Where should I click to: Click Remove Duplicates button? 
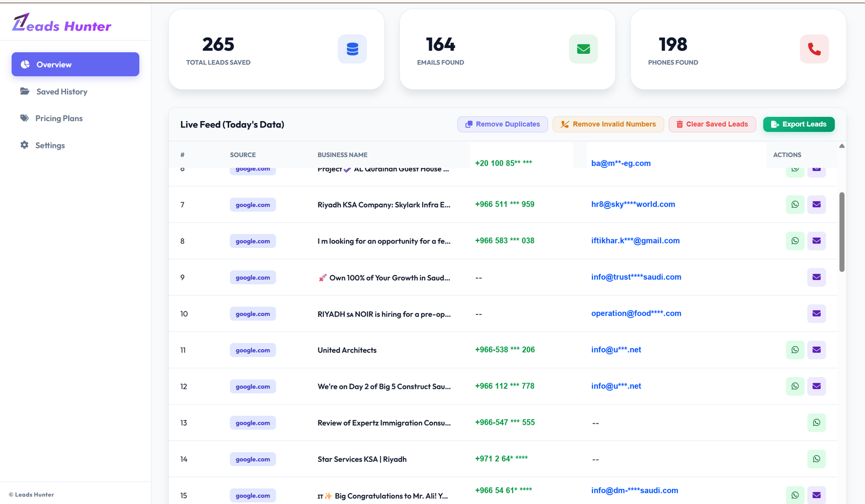coord(502,124)
